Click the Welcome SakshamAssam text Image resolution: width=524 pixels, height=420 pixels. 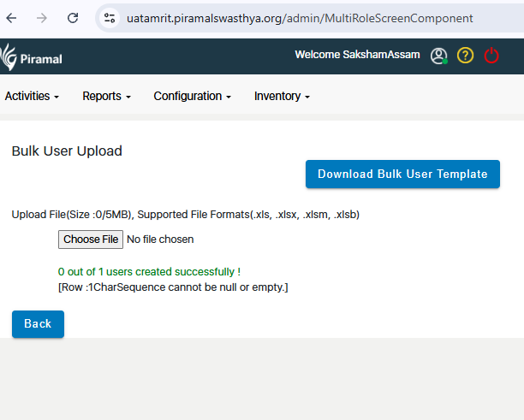[357, 55]
